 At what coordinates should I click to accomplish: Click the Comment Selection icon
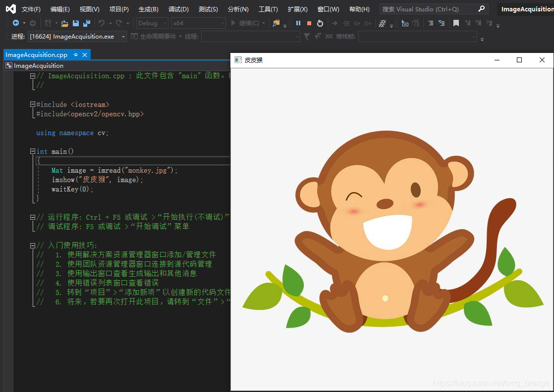click(x=430, y=23)
